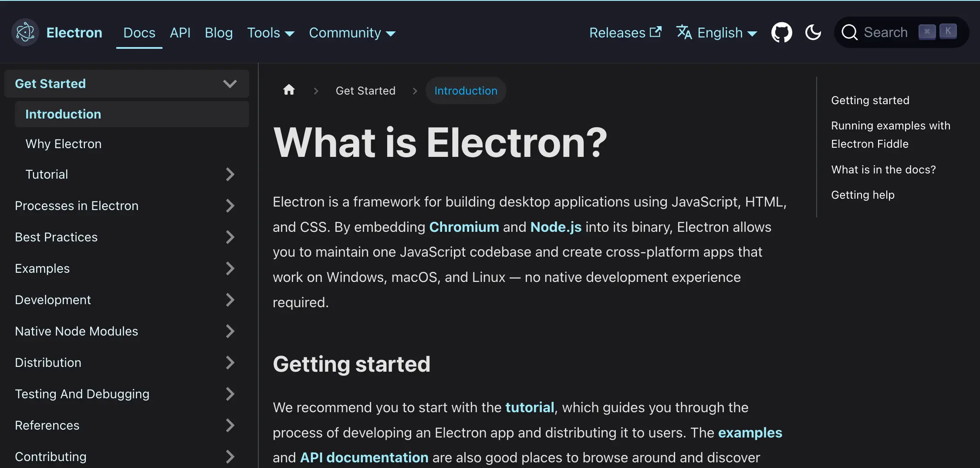Go home via breadcrumb house icon
This screenshot has height=468, width=980.
point(289,90)
